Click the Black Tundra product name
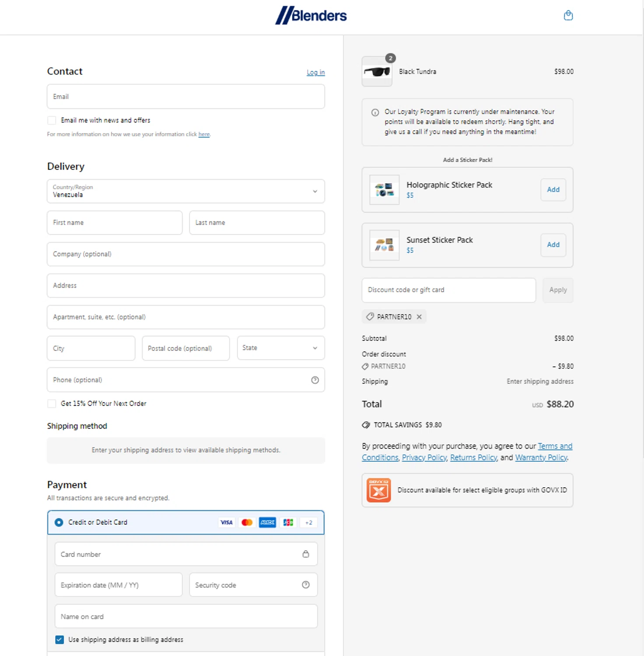The image size is (644, 656). click(417, 72)
